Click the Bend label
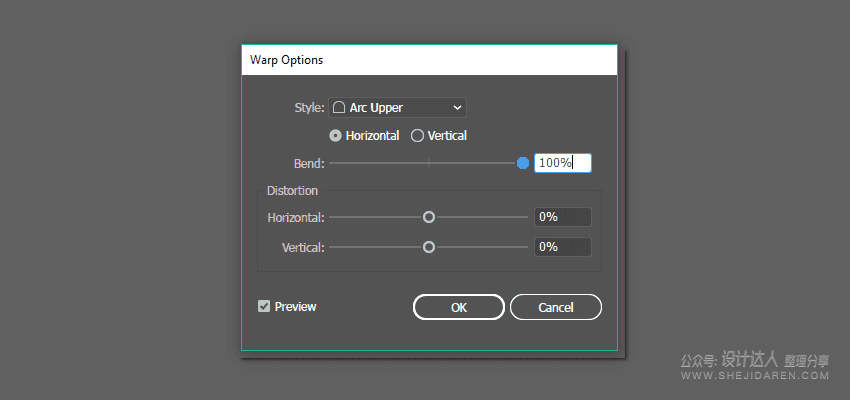Image resolution: width=850 pixels, height=400 pixels. click(x=308, y=163)
